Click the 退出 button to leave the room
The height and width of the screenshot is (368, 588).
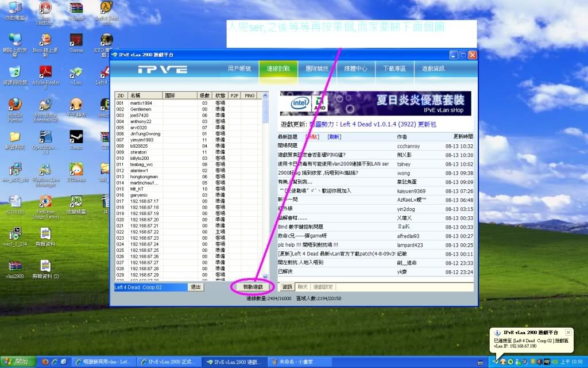coord(196,287)
